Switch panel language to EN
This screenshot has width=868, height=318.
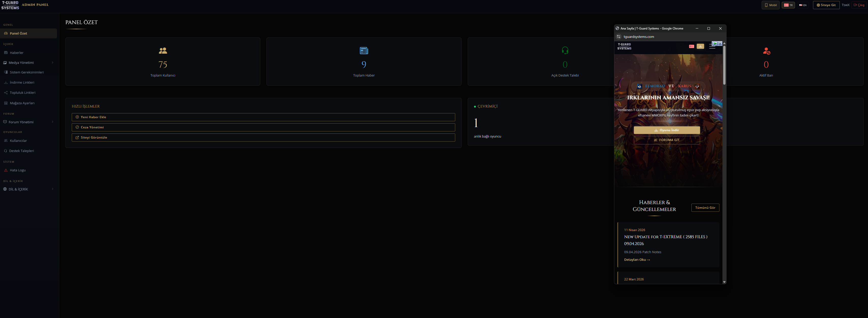(803, 5)
